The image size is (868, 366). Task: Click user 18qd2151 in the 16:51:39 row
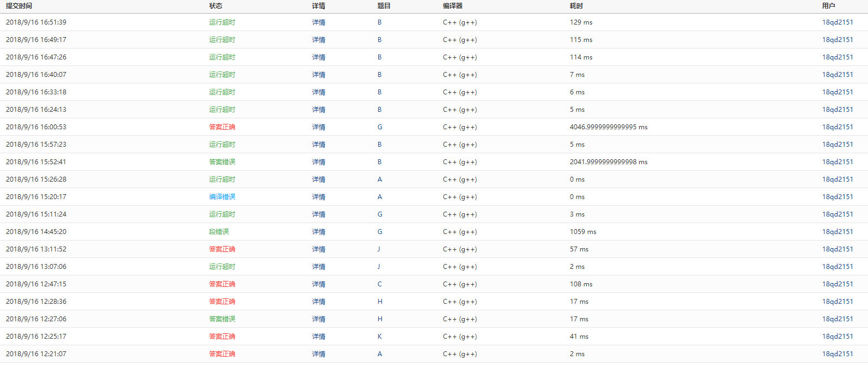[837, 22]
